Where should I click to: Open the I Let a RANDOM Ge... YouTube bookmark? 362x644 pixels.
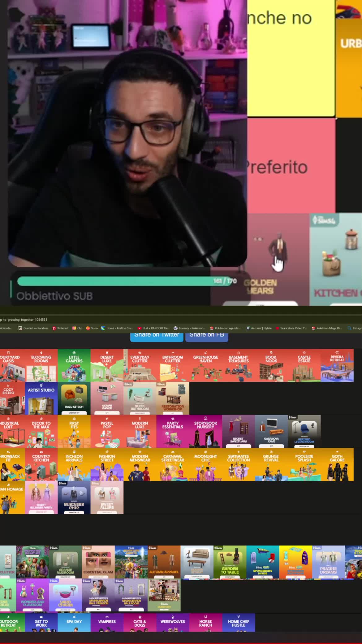(153, 328)
